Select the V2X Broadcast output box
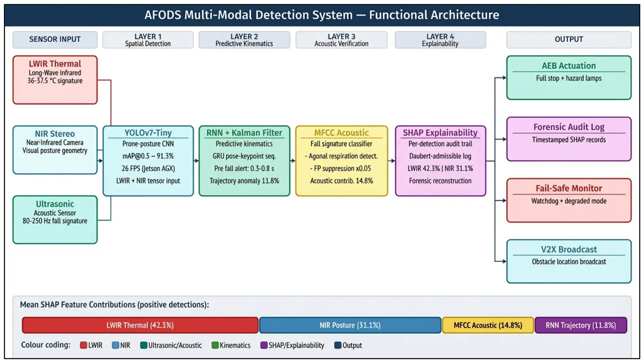Screen dimensions: 644x363 569,261
